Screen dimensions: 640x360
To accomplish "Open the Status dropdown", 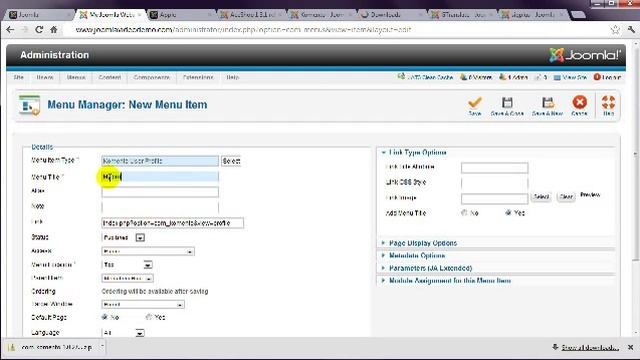I will [x=123, y=237].
